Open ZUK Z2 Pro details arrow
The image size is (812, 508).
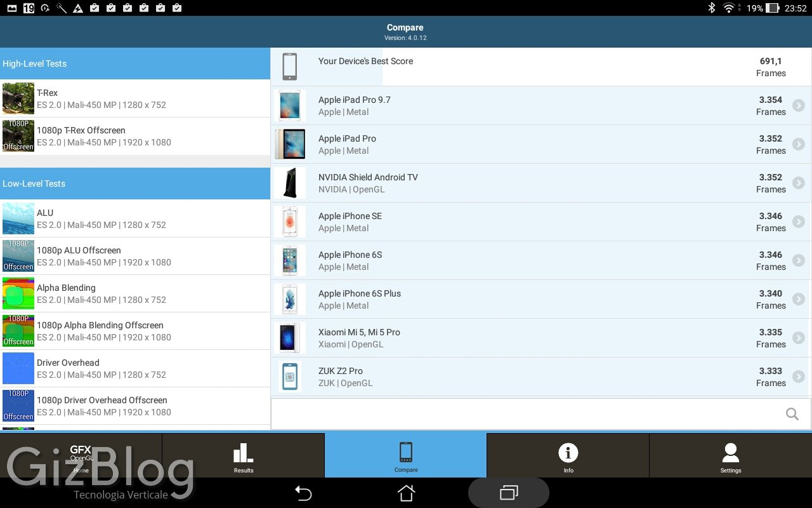[x=799, y=377]
